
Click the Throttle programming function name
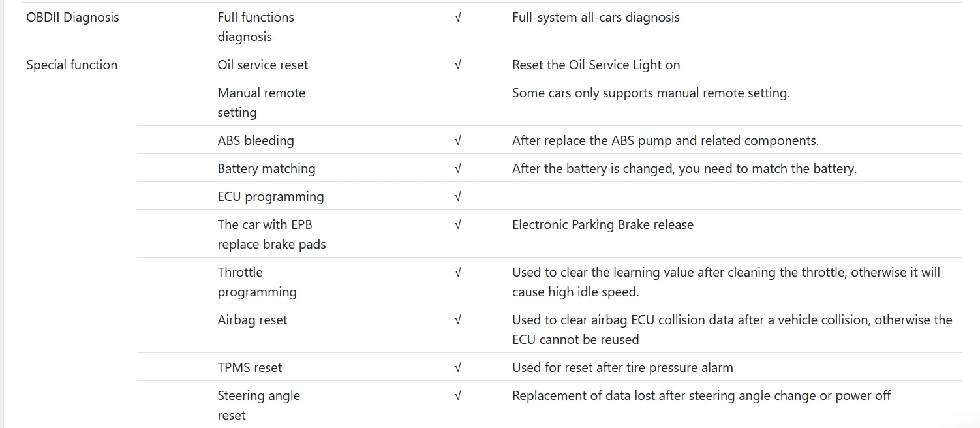257,282
